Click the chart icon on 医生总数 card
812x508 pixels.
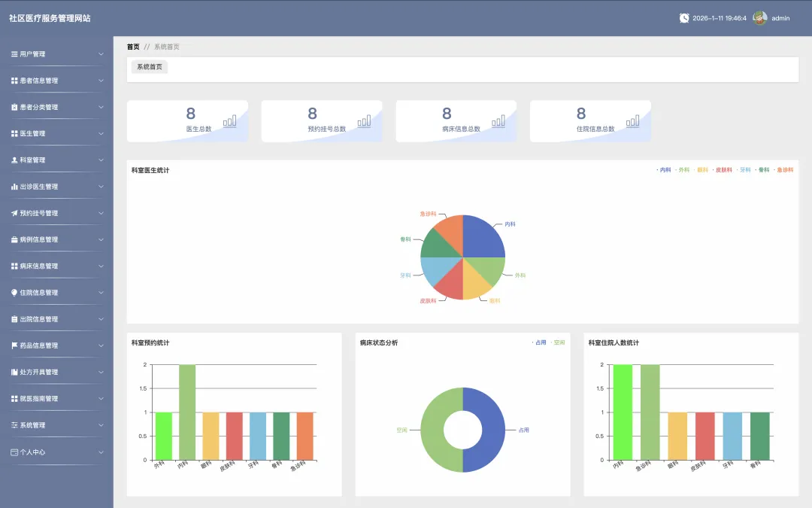(230, 121)
